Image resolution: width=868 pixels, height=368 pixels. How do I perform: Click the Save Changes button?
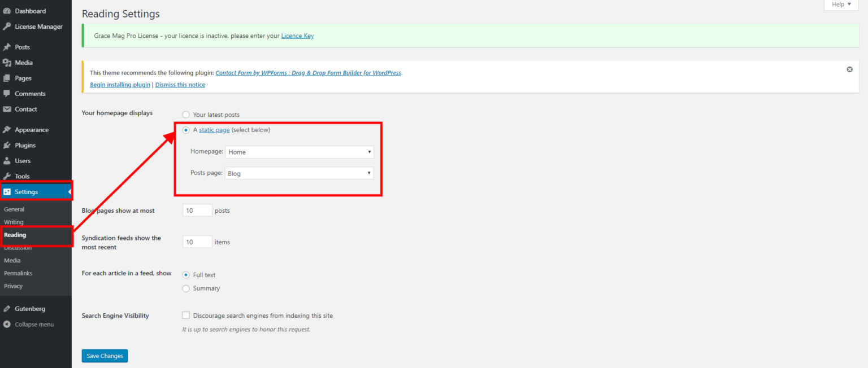(x=105, y=356)
